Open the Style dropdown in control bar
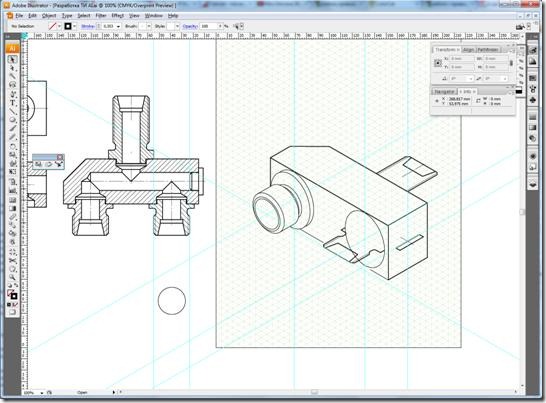The width and height of the screenshot is (546, 403). 177,26
